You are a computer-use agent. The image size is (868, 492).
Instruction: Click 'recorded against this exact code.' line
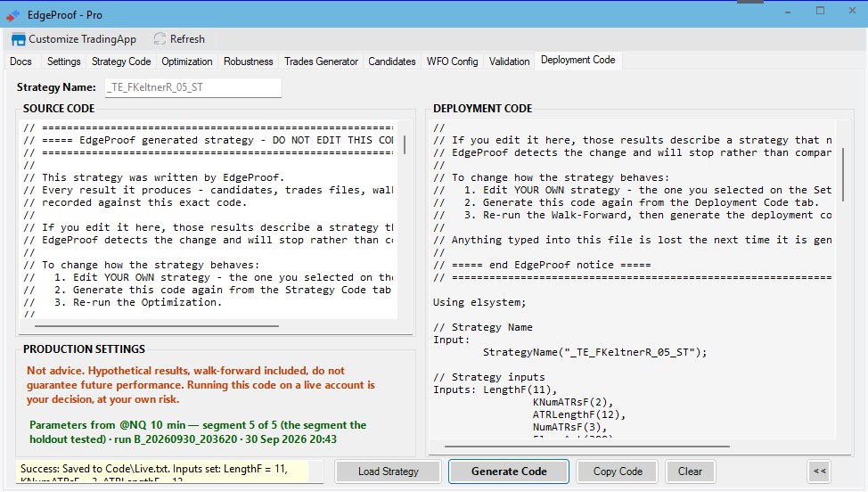pos(135,202)
